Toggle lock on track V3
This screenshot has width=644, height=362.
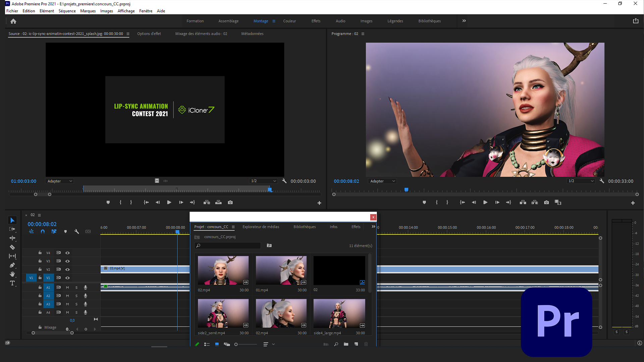[x=40, y=261]
